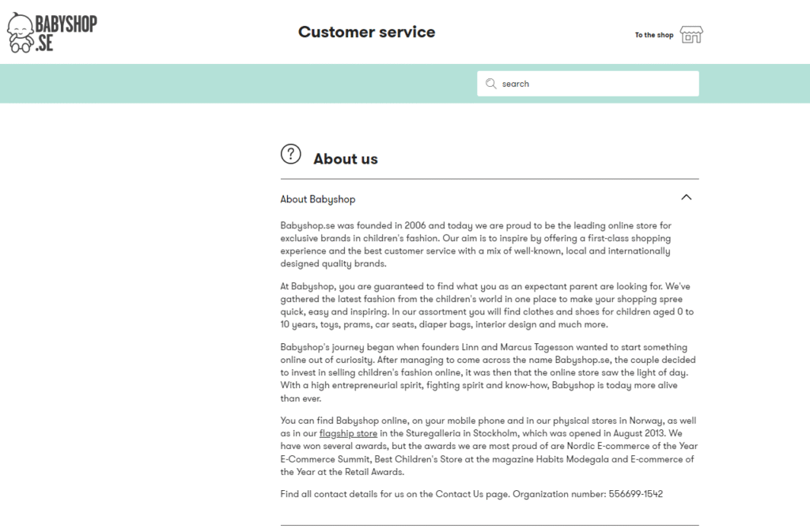The image size is (810, 532).
Task: Click the BABYSHOP.SE logo text
Action: coord(66,33)
